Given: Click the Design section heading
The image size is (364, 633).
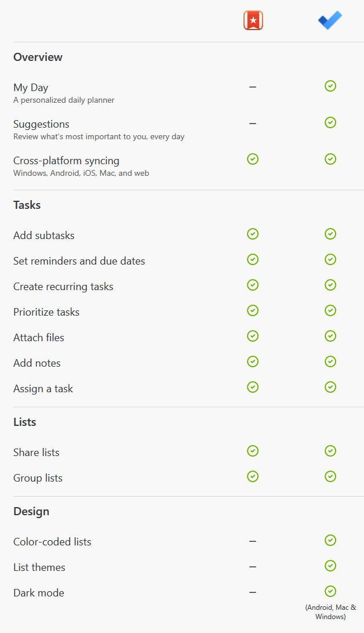Looking at the screenshot, I should 31,512.
